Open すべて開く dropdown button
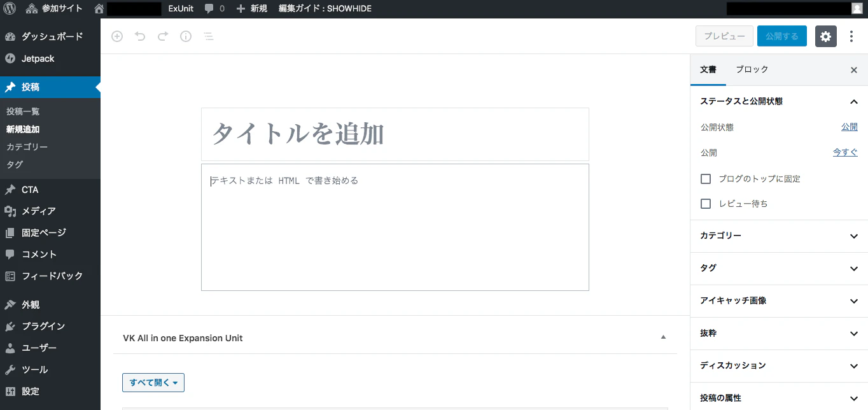The height and width of the screenshot is (410, 868). point(153,383)
